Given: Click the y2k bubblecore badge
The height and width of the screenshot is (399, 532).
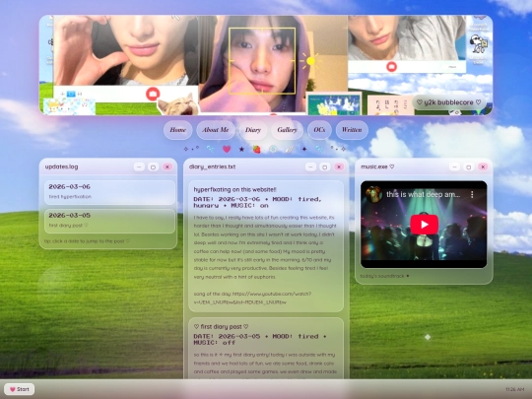Looking at the screenshot, I should [448, 102].
